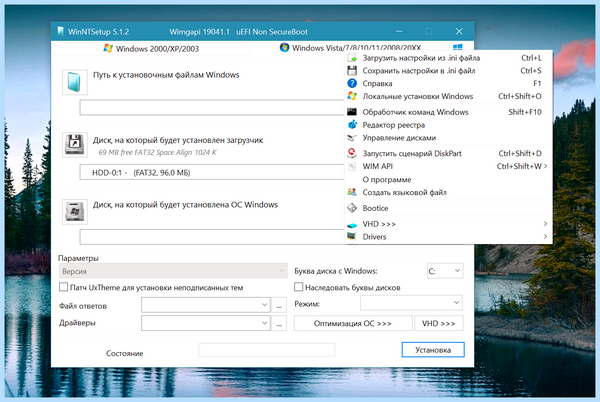
Task: Click the registry editor cube icon
Action: coord(352,125)
